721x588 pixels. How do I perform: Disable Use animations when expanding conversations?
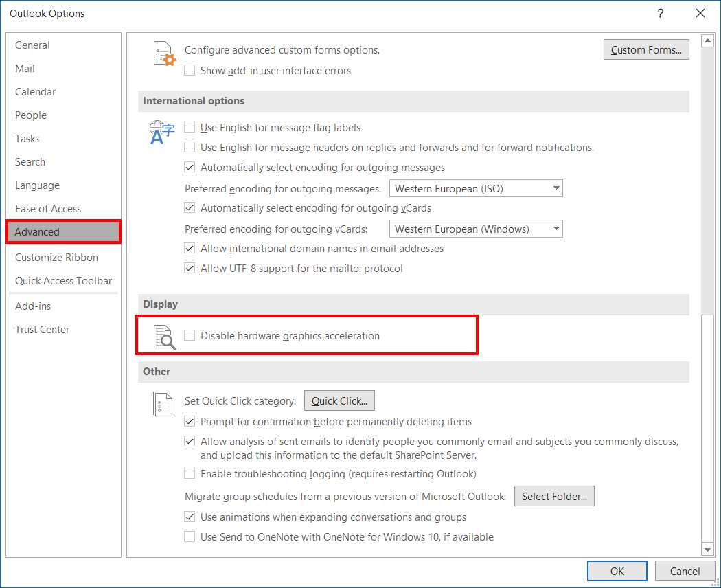(x=190, y=517)
